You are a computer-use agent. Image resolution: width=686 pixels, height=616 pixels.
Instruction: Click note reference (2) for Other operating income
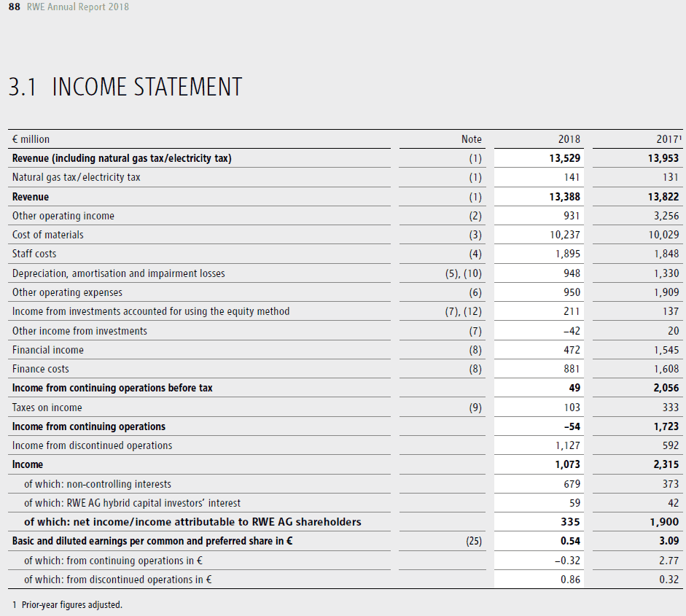click(x=474, y=216)
